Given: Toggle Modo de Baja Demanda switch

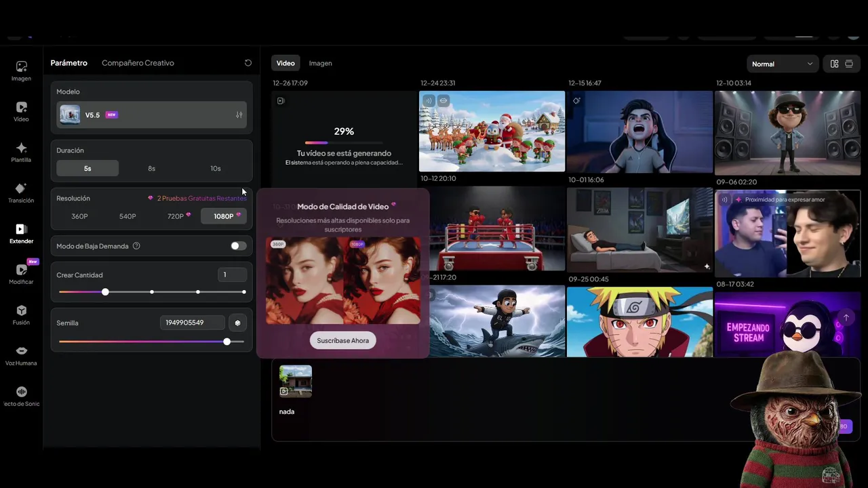Looking at the screenshot, I should 238,246.
